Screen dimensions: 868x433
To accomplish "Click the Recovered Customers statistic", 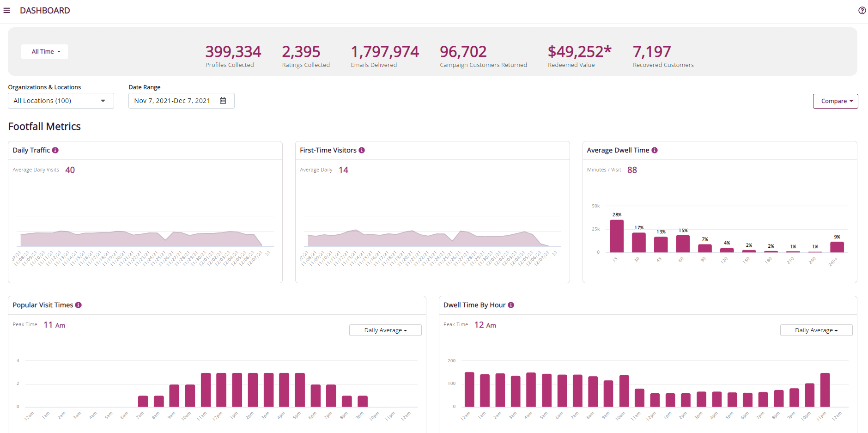I will pos(652,52).
